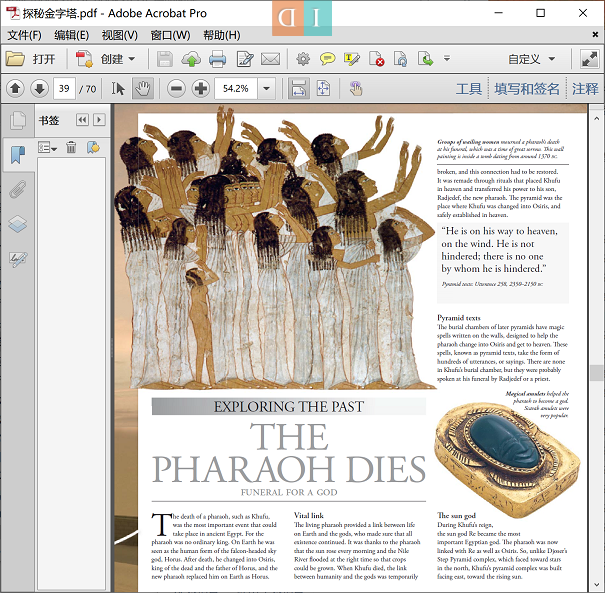The height and width of the screenshot is (593, 605).
Task: Open a file with the folder icon
Action: click(15, 59)
